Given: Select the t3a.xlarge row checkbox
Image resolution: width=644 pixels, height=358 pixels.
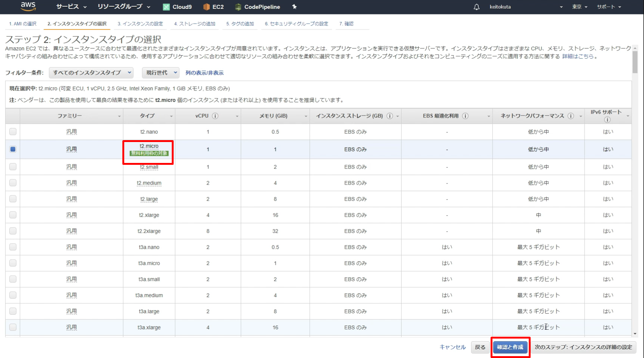Looking at the screenshot, I should (x=13, y=327).
